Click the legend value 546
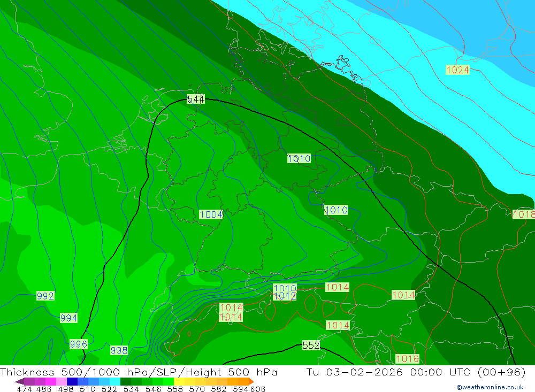The width and height of the screenshot is (535, 392). tap(153, 389)
